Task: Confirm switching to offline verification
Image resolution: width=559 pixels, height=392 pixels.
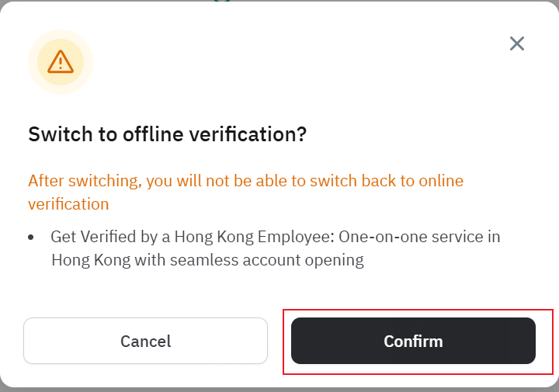Action: (x=413, y=341)
